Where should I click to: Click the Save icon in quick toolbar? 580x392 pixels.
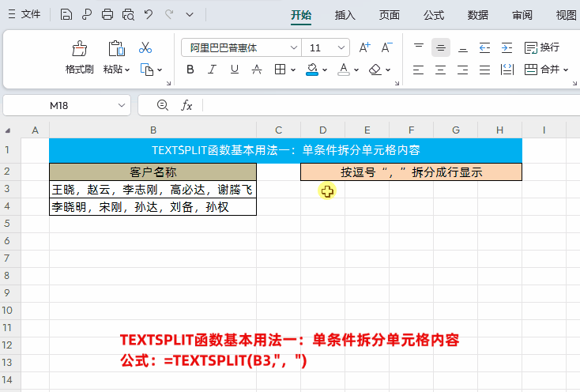(x=66, y=14)
